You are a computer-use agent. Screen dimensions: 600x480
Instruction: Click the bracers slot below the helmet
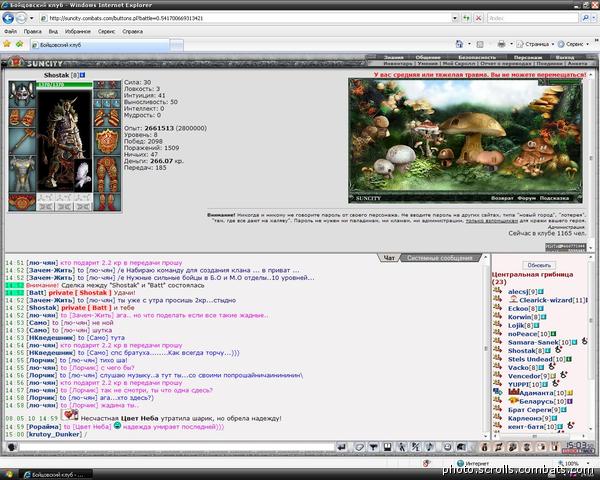tap(22, 117)
